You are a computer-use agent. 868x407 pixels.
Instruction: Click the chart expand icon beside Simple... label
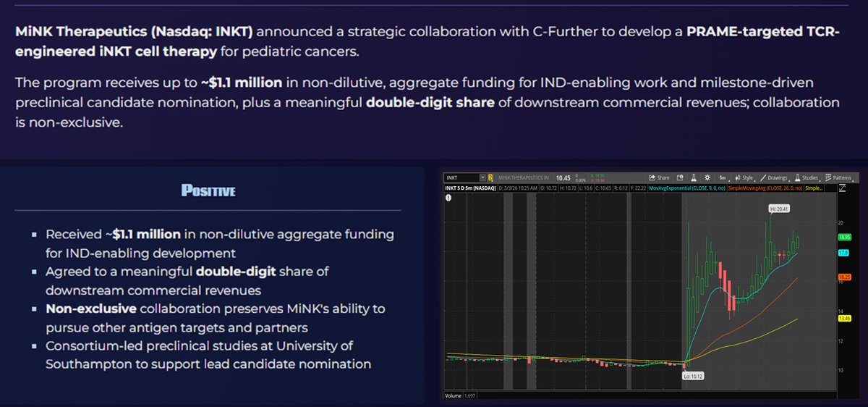click(x=842, y=188)
